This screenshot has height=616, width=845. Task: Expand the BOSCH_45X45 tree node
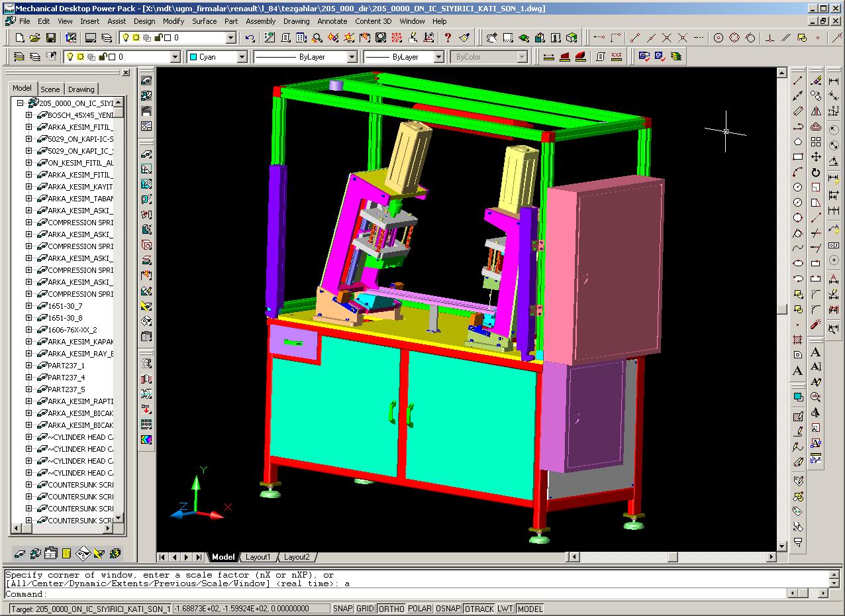[29, 115]
